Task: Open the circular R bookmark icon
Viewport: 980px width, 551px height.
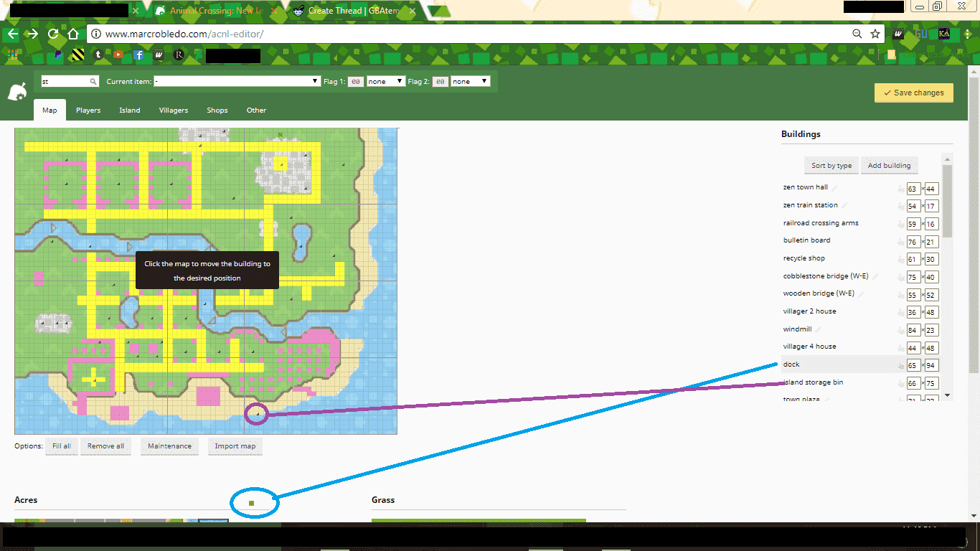Action: (x=179, y=55)
